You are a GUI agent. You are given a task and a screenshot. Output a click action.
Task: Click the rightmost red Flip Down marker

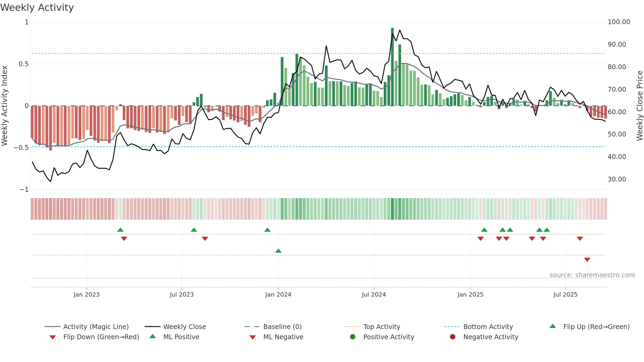point(580,239)
